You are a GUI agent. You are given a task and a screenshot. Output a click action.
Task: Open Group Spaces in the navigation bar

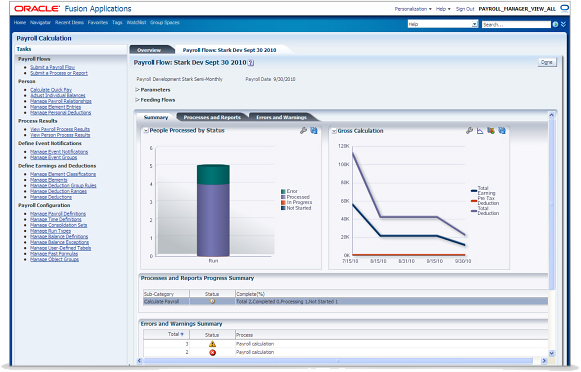tap(165, 23)
